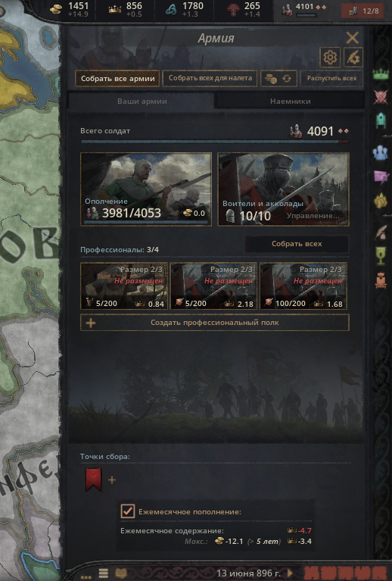Open the green goblet activities icon

tap(381, 256)
